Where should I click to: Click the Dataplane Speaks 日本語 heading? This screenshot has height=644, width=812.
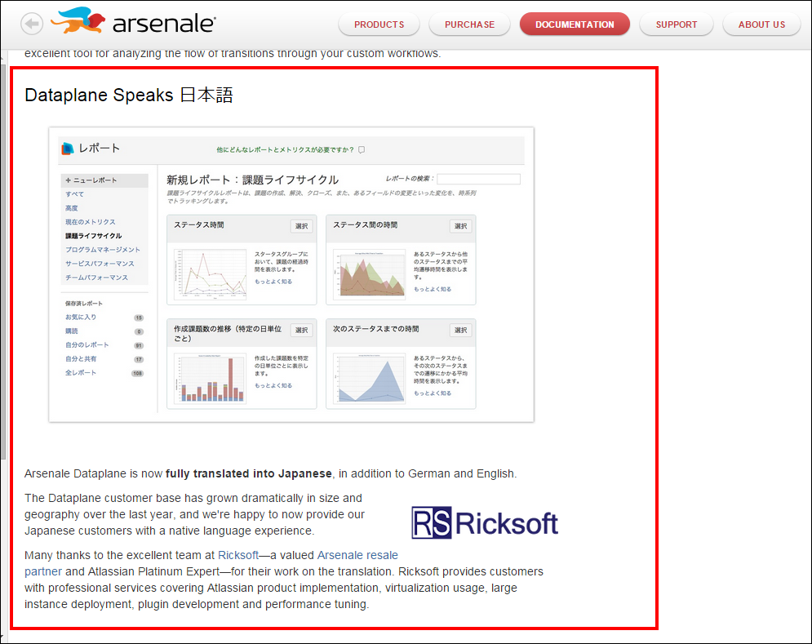129,95
